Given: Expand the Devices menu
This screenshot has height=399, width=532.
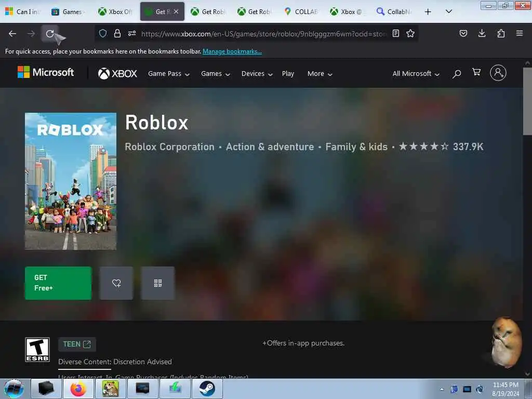Looking at the screenshot, I should click(257, 74).
